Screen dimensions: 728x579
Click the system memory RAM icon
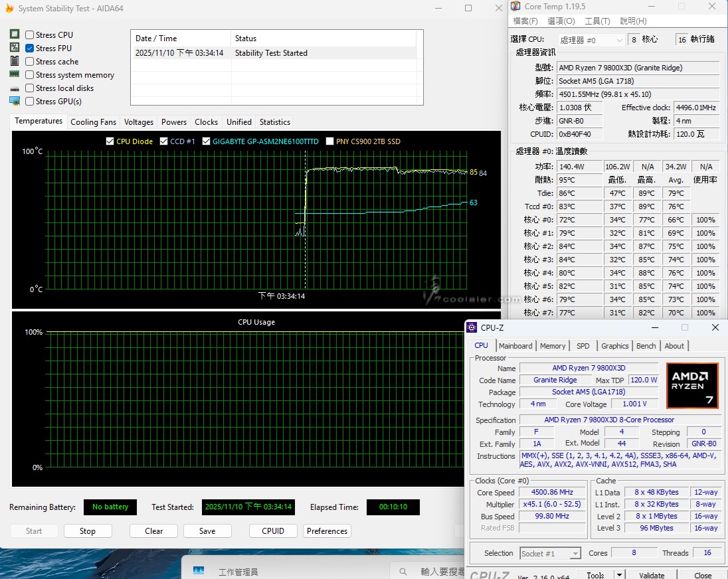(15, 74)
